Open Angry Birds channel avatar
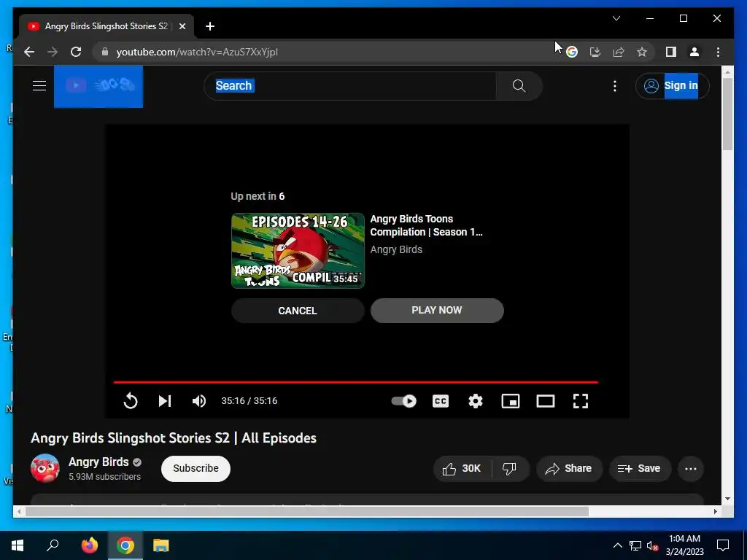 pyautogui.click(x=44, y=468)
